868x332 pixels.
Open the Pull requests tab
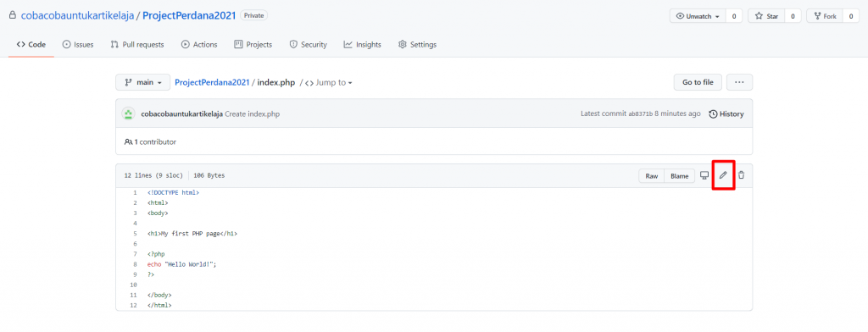pos(137,45)
